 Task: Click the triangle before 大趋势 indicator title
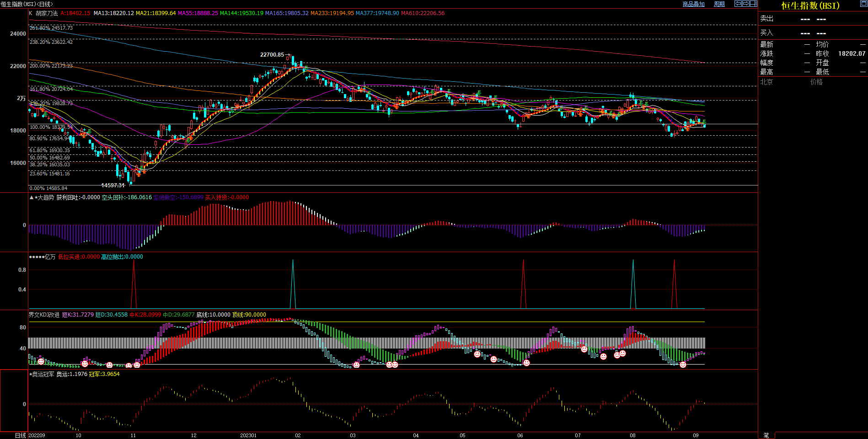[31, 198]
